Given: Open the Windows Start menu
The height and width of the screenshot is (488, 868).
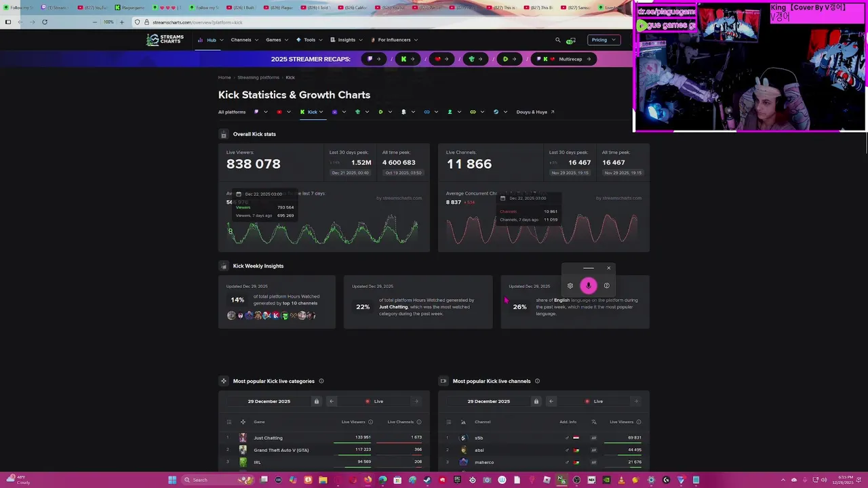Looking at the screenshot, I should pos(172,480).
